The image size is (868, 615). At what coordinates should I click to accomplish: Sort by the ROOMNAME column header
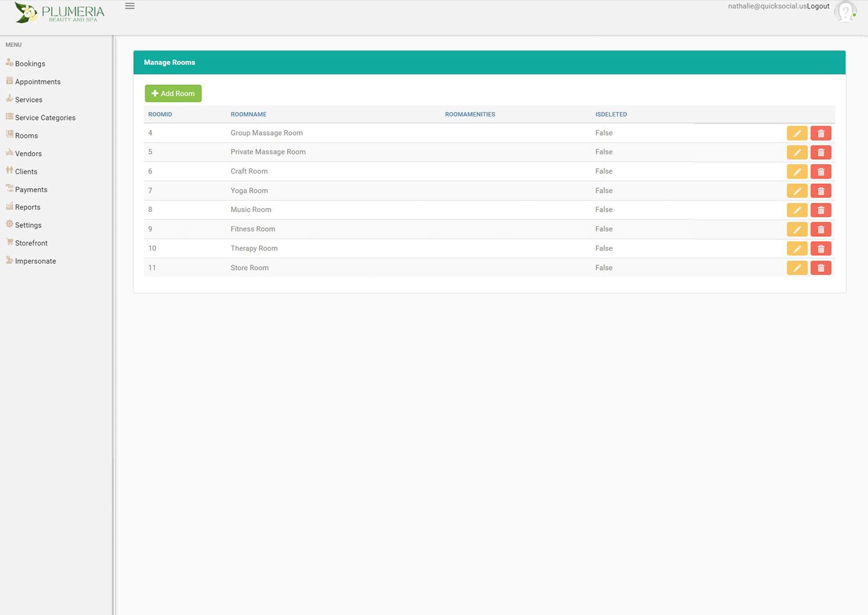coord(248,115)
